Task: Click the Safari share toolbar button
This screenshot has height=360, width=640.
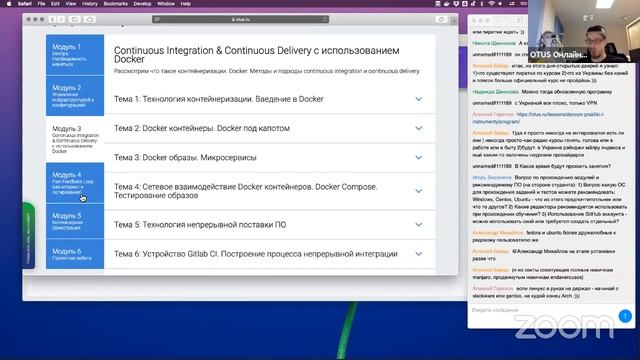Action: click(441, 19)
